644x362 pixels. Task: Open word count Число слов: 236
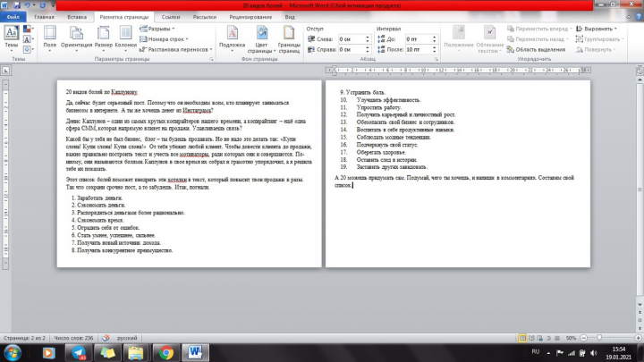(73, 338)
